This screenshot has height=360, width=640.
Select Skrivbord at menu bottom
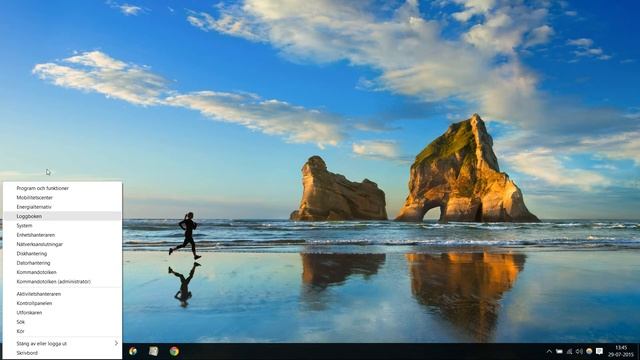coord(62,353)
